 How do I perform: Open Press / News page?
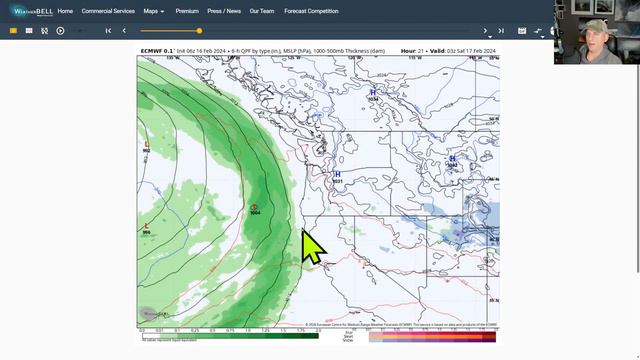coord(224,11)
